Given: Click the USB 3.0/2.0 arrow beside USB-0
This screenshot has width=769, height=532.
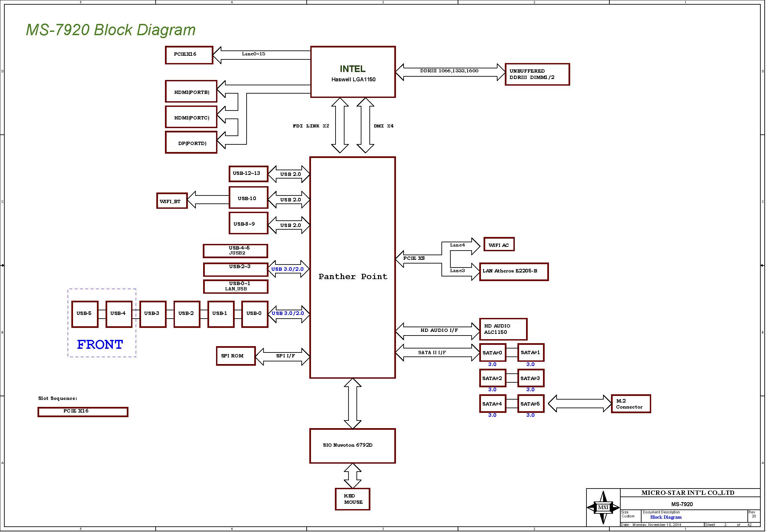Looking at the screenshot, I should point(289,314).
